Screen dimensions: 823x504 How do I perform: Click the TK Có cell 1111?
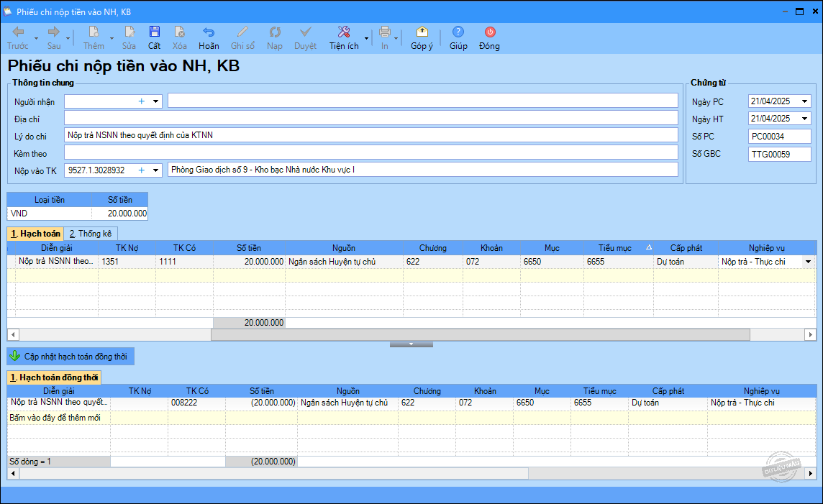(184, 261)
